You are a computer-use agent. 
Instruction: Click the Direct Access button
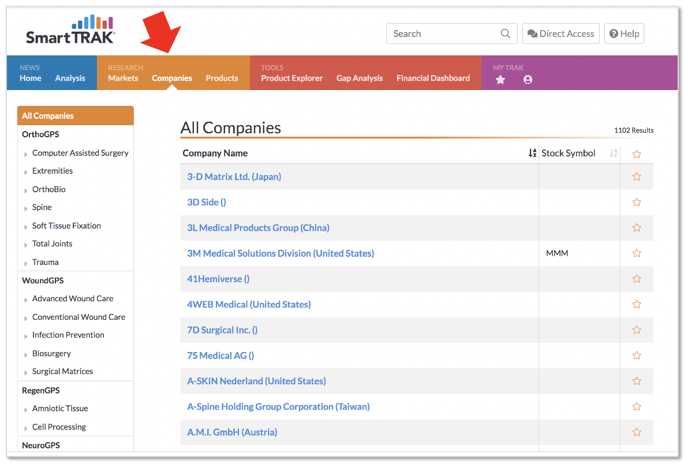pyautogui.click(x=561, y=33)
